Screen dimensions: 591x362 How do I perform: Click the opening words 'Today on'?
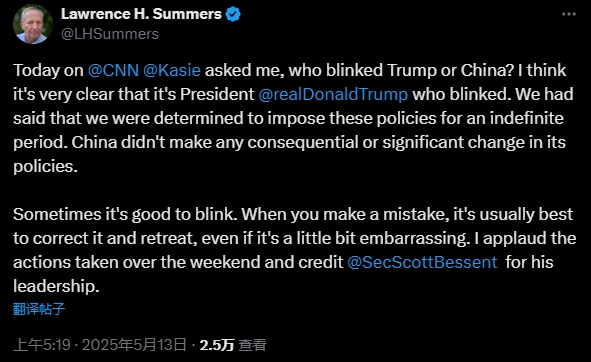(x=48, y=71)
